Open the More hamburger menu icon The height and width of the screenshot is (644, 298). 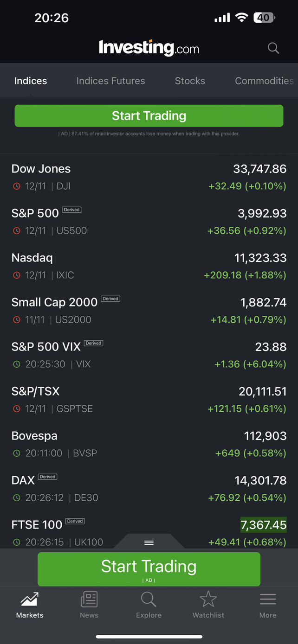click(268, 600)
